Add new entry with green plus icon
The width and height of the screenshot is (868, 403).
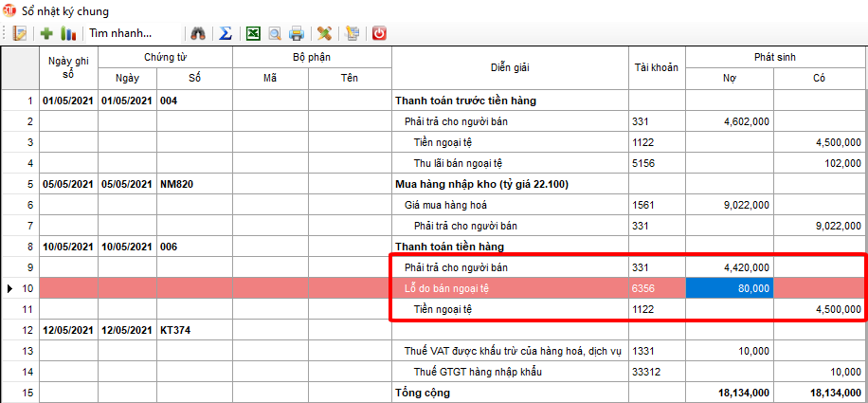pos(47,34)
